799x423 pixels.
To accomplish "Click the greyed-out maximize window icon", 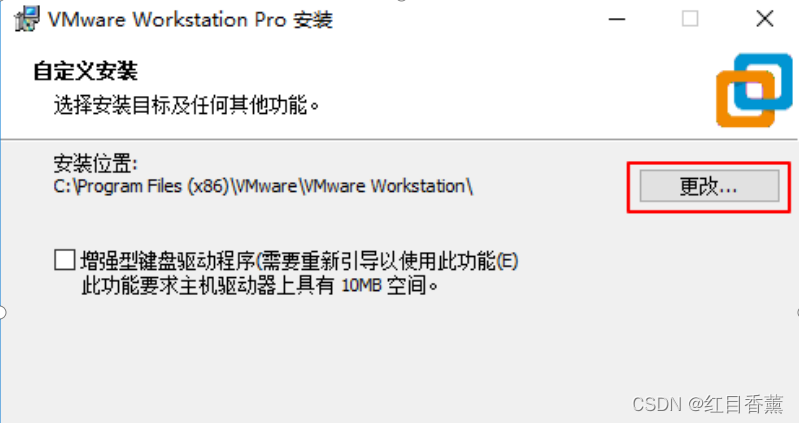I will [690, 19].
